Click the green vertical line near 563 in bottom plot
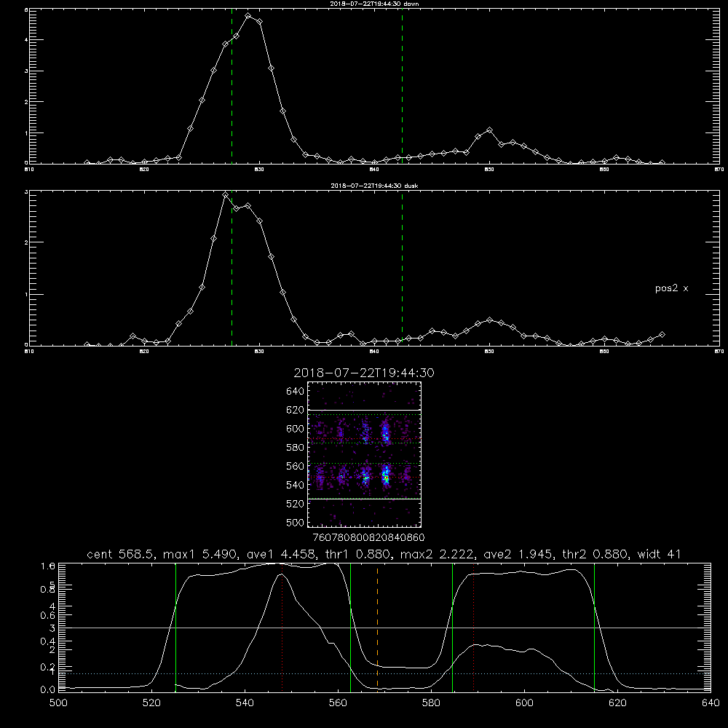 point(351,627)
